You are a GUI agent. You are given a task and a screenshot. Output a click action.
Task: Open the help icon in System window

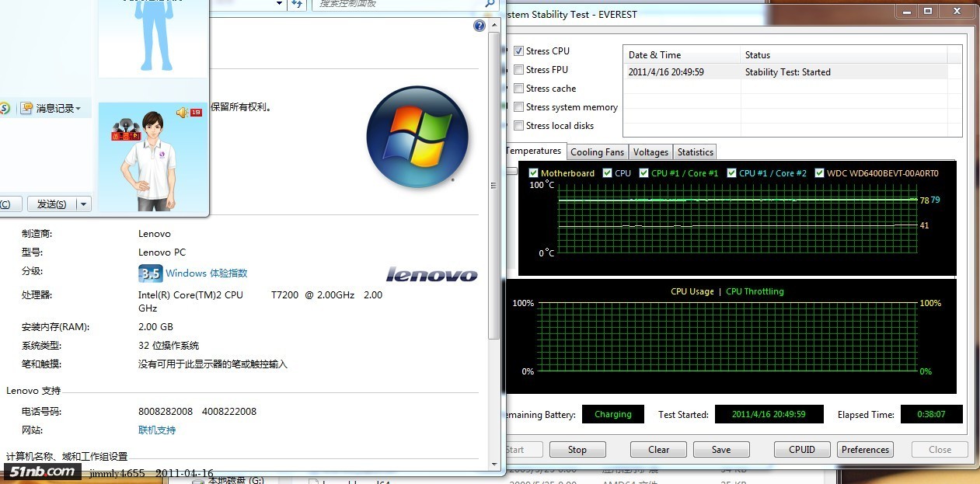click(x=480, y=26)
